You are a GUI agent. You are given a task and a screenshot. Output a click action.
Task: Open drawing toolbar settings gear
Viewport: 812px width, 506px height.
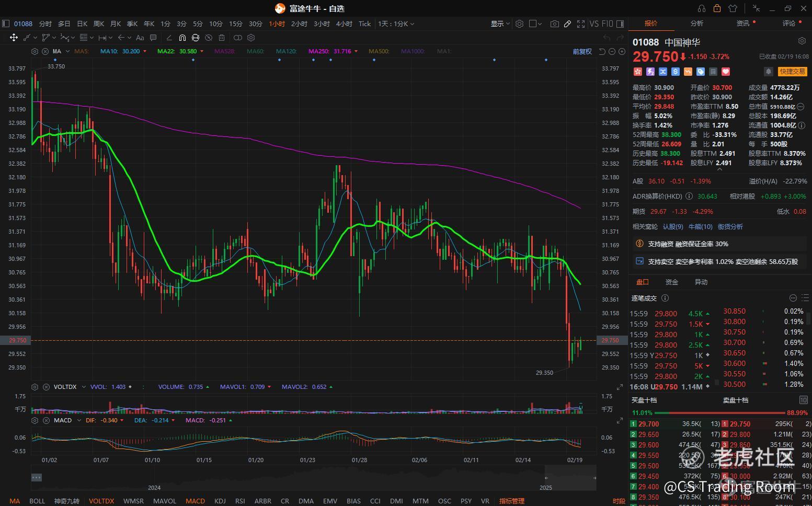pyautogui.click(x=251, y=38)
